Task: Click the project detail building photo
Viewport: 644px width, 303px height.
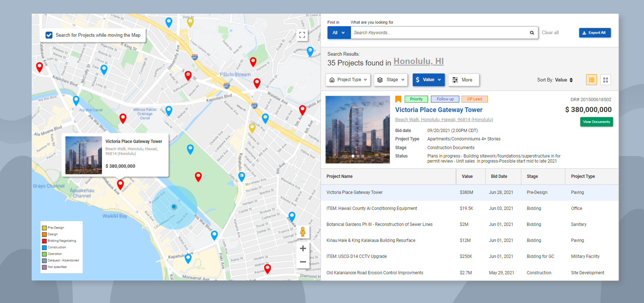Action: coord(357,129)
